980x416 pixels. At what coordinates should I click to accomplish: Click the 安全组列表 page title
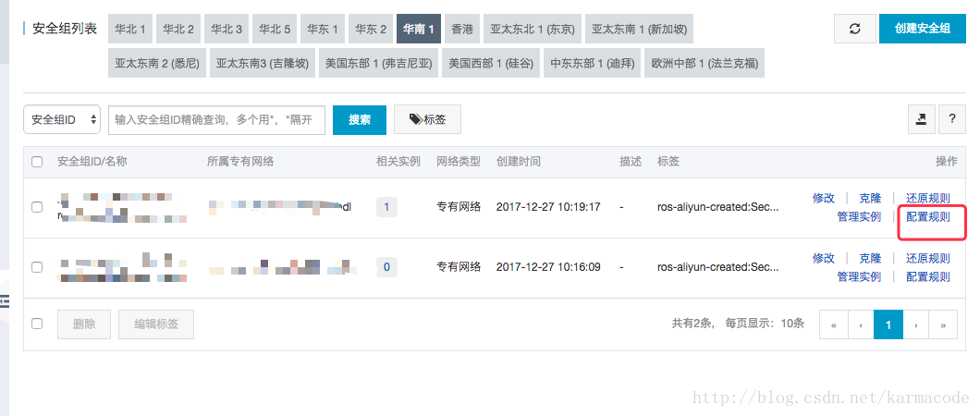(65, 29)
